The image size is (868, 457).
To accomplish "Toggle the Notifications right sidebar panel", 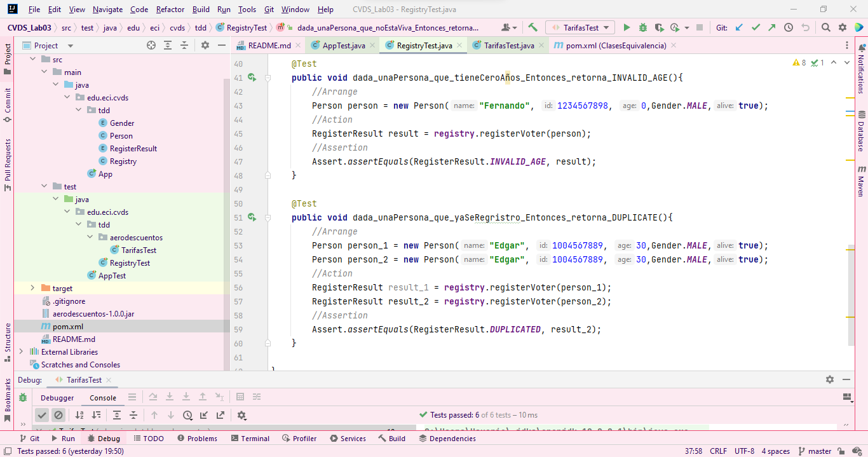I will pyautogui.click(x=861, y=68).
